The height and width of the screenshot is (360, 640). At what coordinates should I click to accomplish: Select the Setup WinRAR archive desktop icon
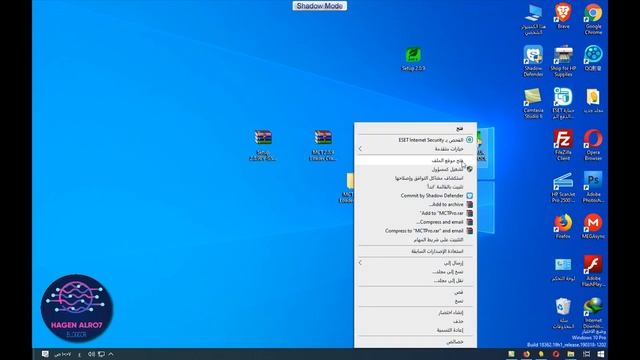tap(263, 145)
